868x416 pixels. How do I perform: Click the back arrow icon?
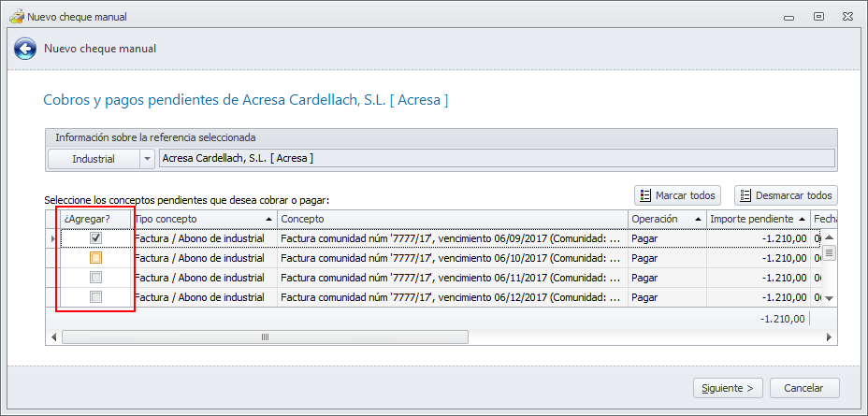(x=26, y=49)
